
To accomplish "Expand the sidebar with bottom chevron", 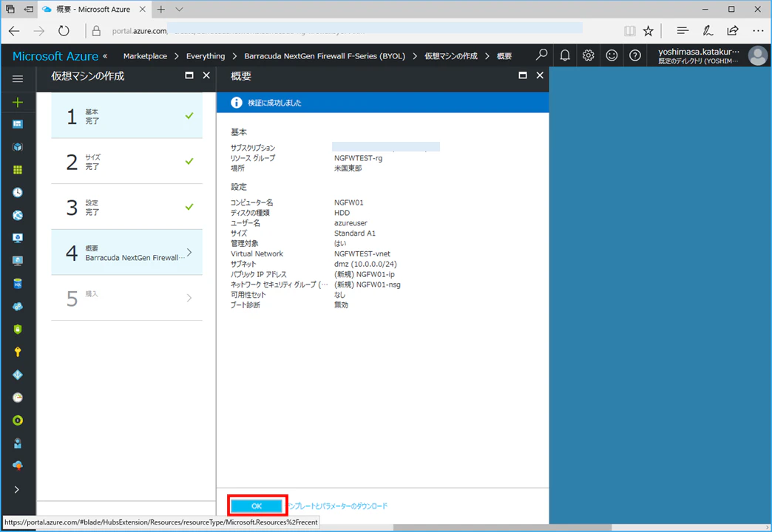I will coord(17,490).
